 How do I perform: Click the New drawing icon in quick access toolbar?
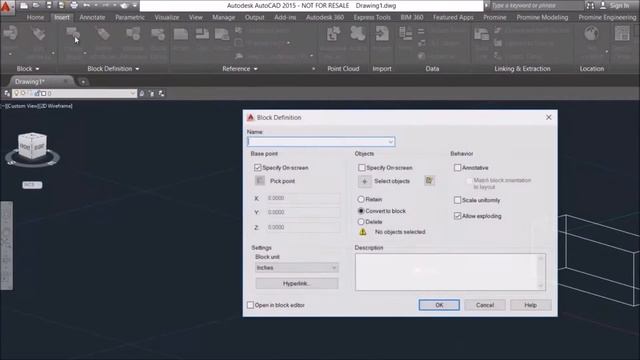tap(24, 5)
